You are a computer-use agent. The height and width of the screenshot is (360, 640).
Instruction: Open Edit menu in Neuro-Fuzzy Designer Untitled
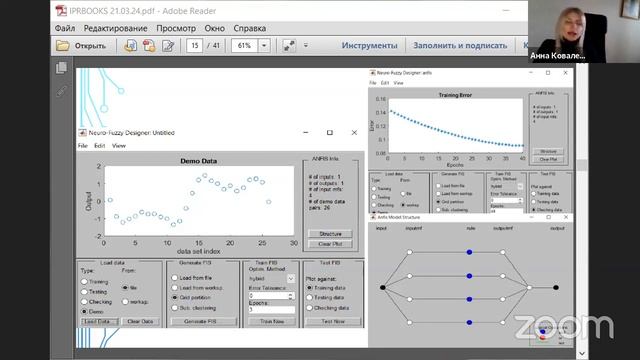[100, 146]
